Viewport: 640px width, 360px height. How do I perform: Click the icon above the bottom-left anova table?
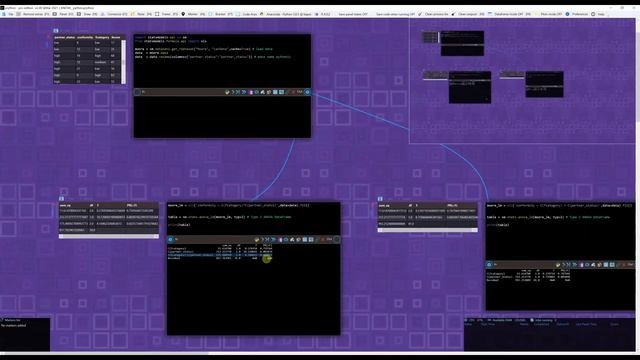click(x=62, y=198)
